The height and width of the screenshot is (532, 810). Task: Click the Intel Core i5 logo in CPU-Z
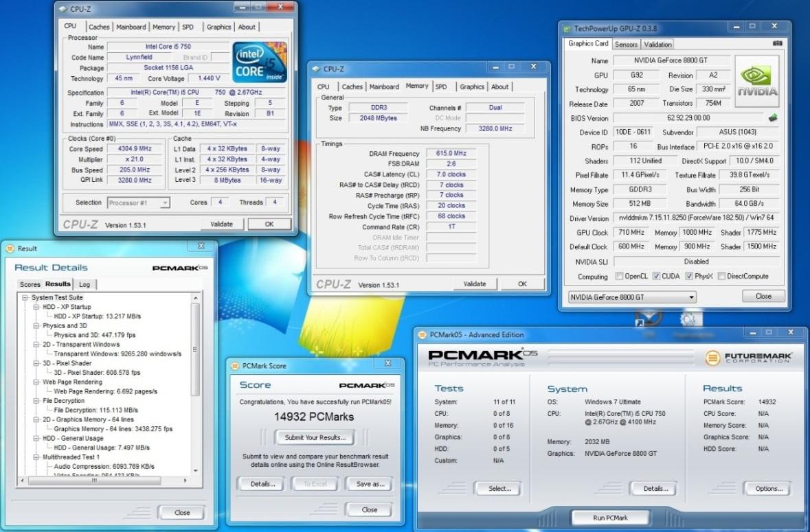[x=260, y=62]
